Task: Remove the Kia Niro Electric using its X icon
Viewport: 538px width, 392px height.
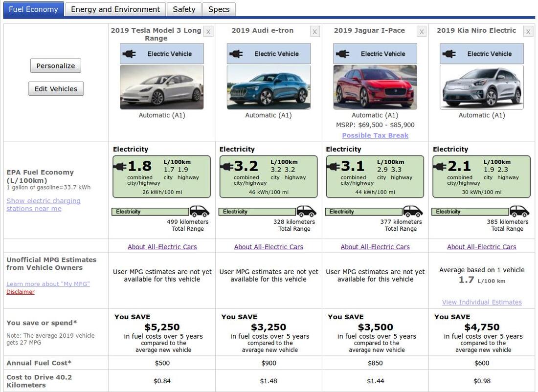Action: (528, 32)
